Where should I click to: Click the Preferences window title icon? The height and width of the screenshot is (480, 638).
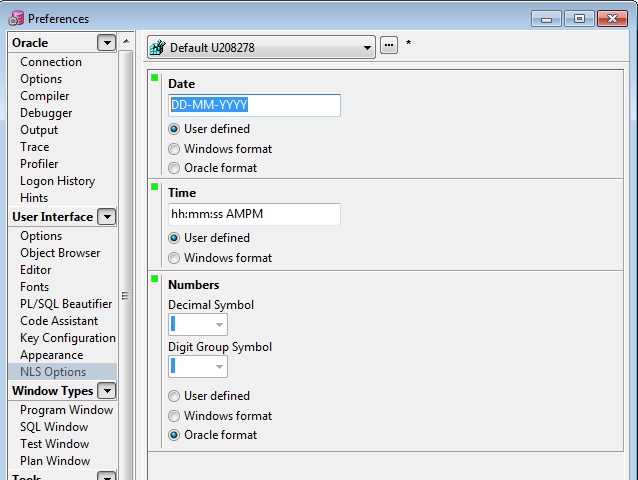(x=16, y=18)
